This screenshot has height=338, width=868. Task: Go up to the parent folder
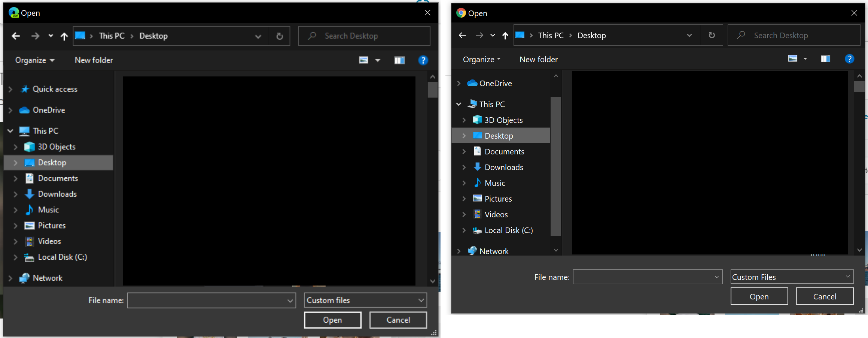tap(505, 35)
